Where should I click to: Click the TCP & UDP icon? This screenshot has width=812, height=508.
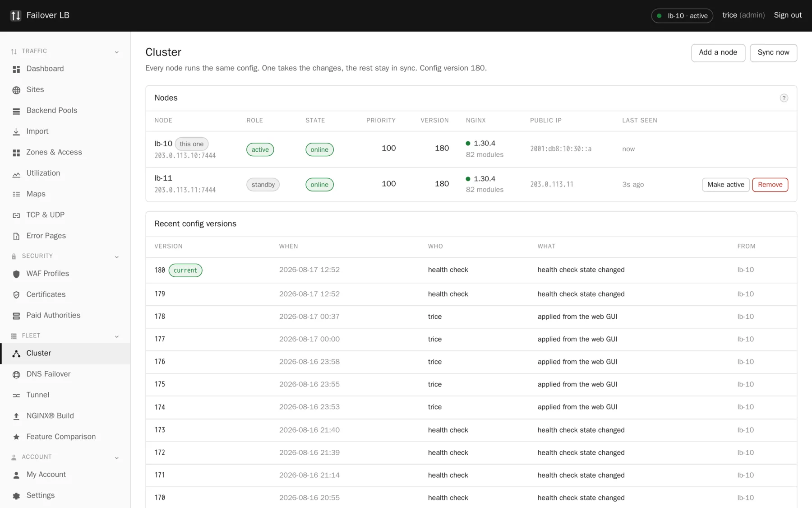[x=16, y=215]
